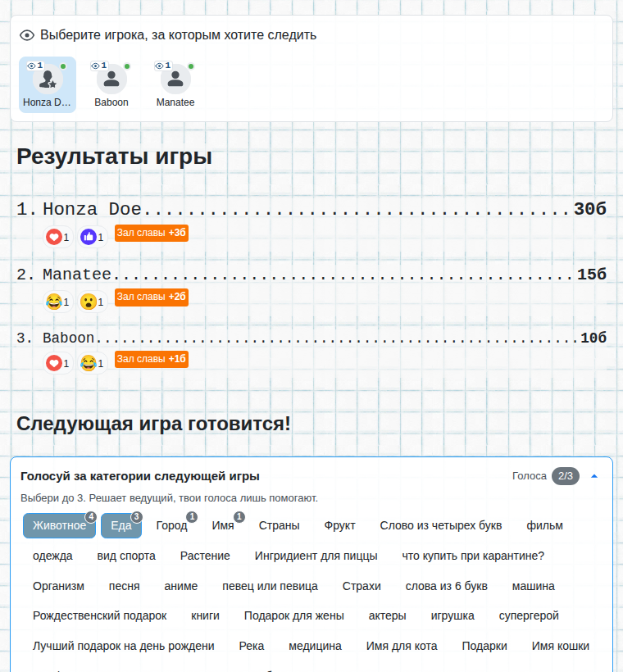Vote for что купить при карантине category
The image size is (623, 672).
coord(473,556)
